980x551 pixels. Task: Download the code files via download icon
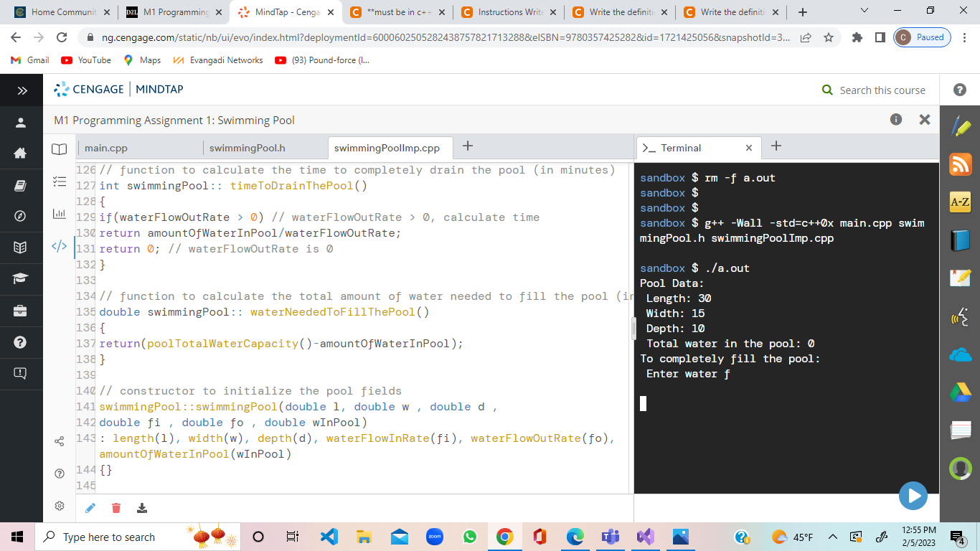(142, 507)
